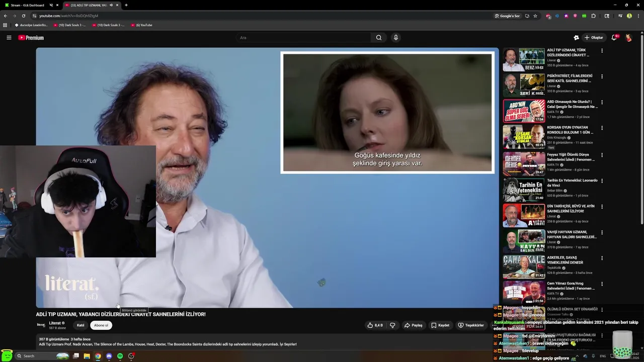Open the Chrome profile avatar

tap(629, 16)
